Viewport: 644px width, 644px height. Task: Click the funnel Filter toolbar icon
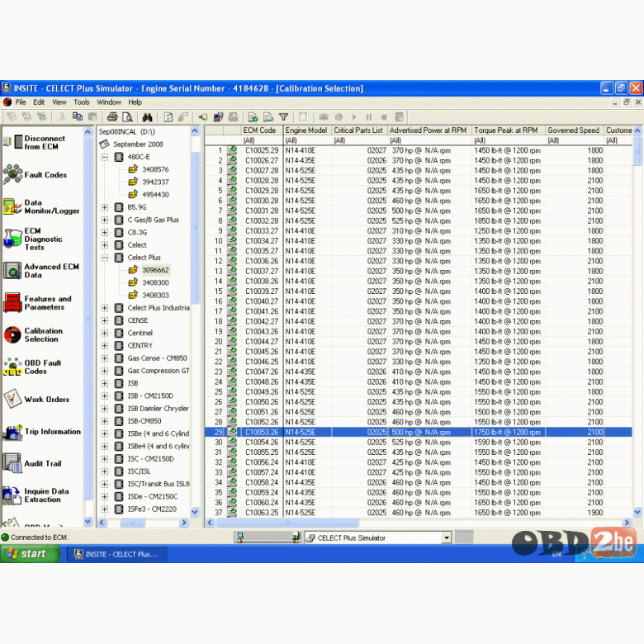click(x=283, y=117)
